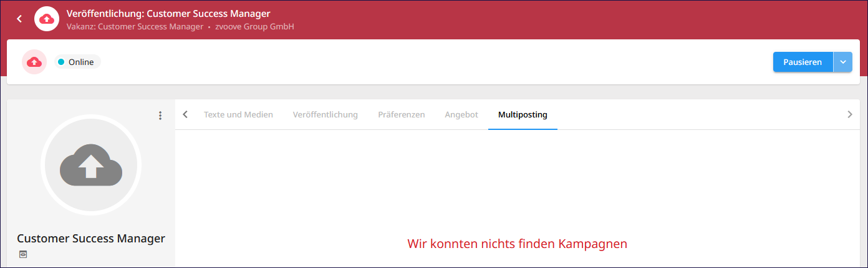Click the Online status badge
Screen dimensions: 868x268
[77, 62]
